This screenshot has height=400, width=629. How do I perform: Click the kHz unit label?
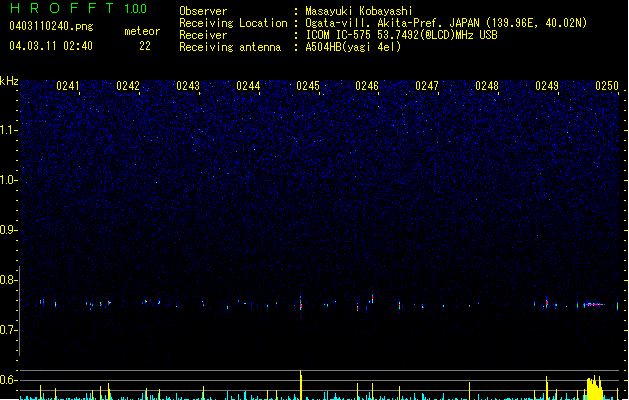click(9, 81)
